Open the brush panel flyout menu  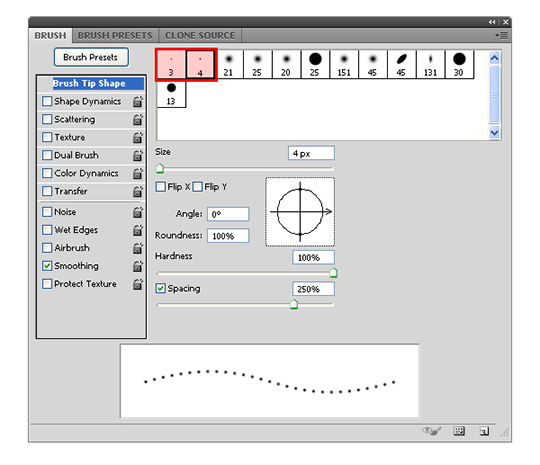click(x=501, y=35)
